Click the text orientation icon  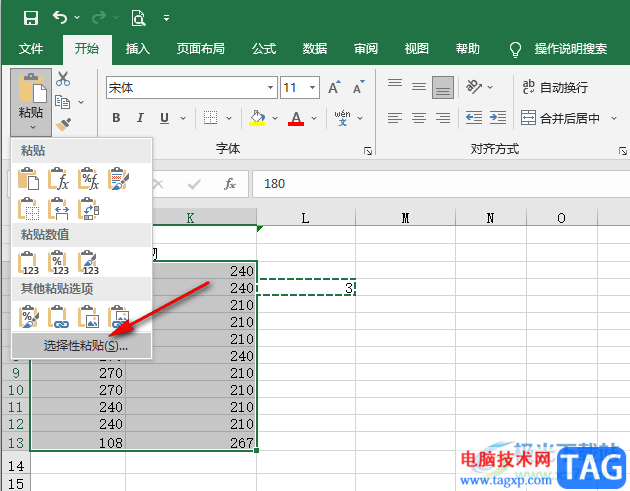click(x=474, y=86)
